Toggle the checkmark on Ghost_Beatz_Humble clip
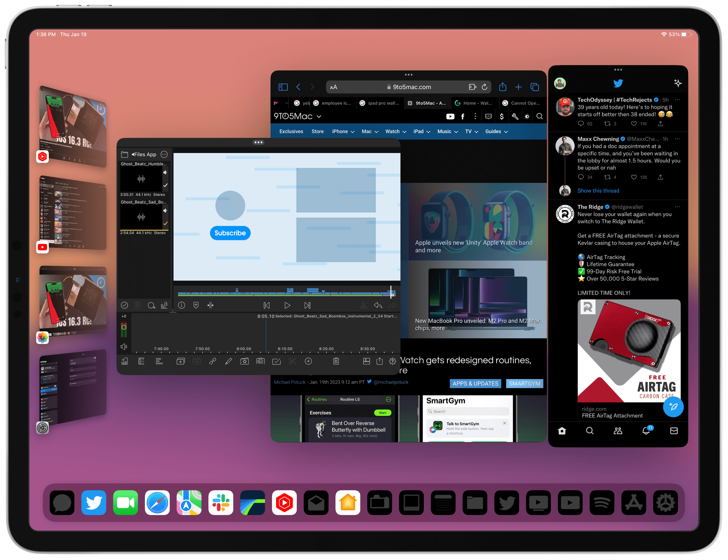 (166, 186)
